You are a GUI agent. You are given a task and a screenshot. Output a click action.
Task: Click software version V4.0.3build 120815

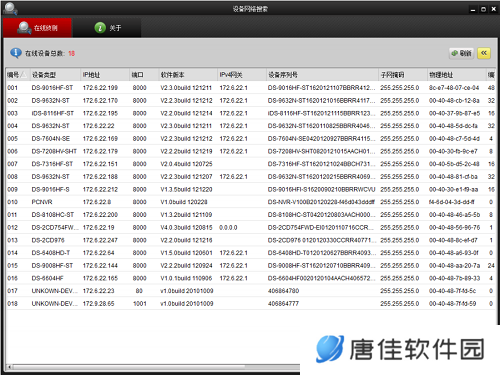[186, 227]
